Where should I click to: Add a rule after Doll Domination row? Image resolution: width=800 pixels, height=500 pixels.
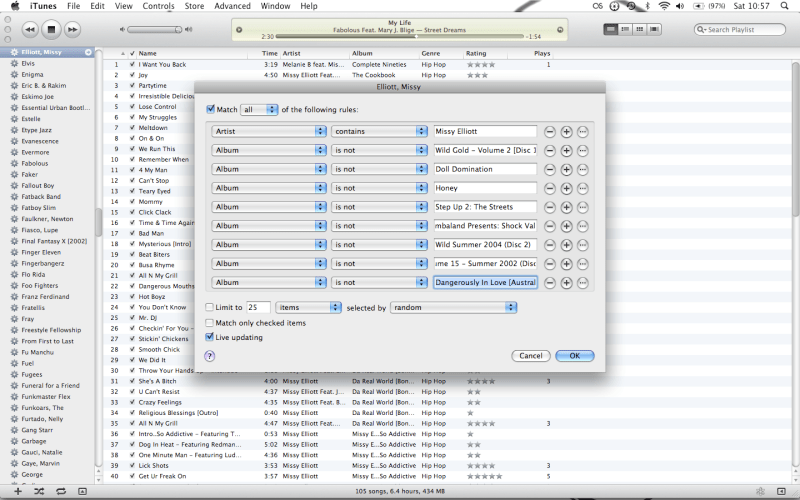tap(566, 169)
